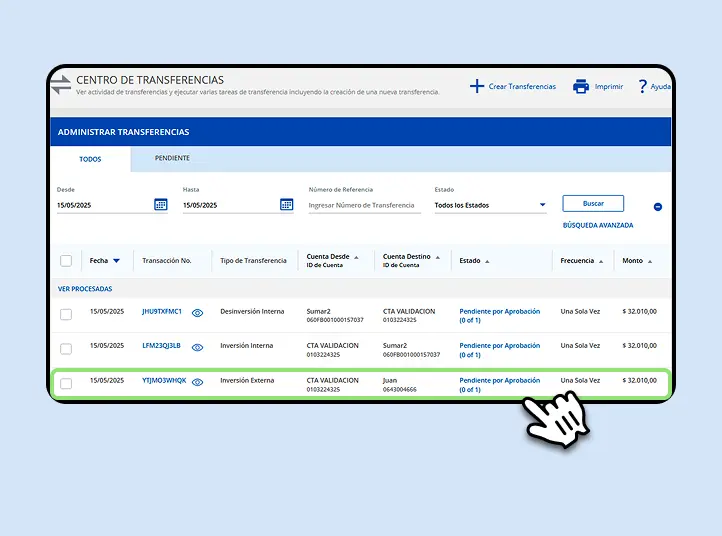View details eye icon for JHU9TXFMC1
Screen dimensions: 722x536
[x=198, y=313]
